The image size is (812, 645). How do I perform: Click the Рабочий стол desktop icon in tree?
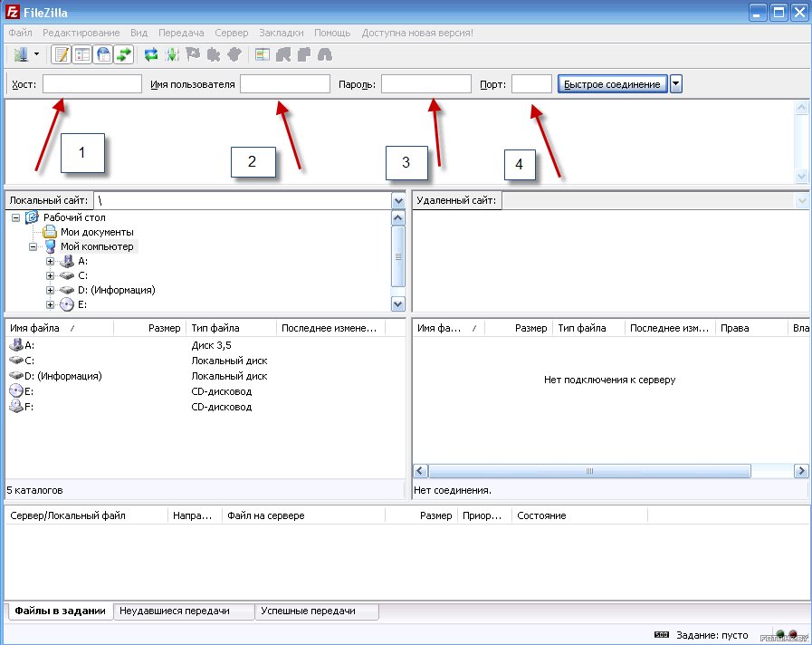[32, 217]
